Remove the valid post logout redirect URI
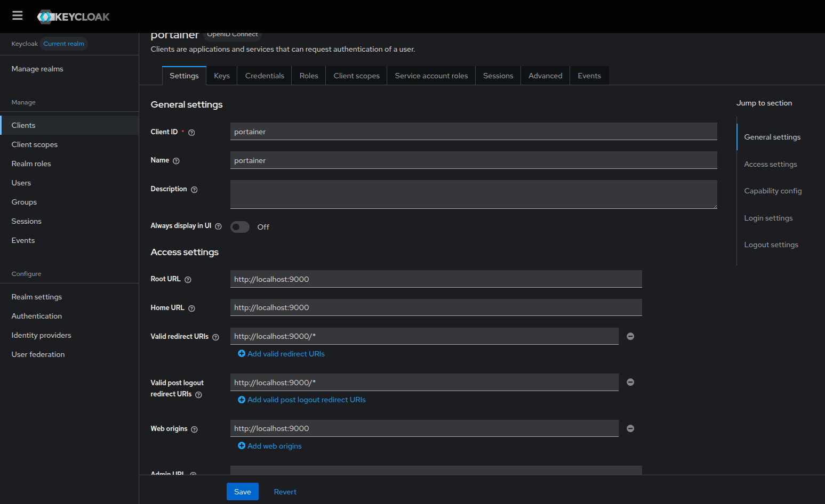 coord(630,382)
